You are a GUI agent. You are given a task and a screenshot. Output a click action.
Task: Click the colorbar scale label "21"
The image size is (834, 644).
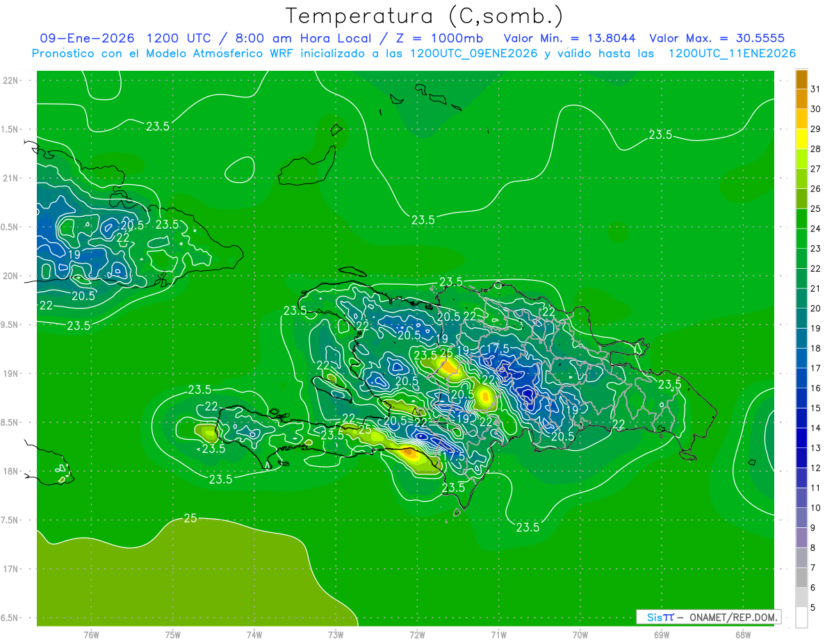click(x=816, y=288)
